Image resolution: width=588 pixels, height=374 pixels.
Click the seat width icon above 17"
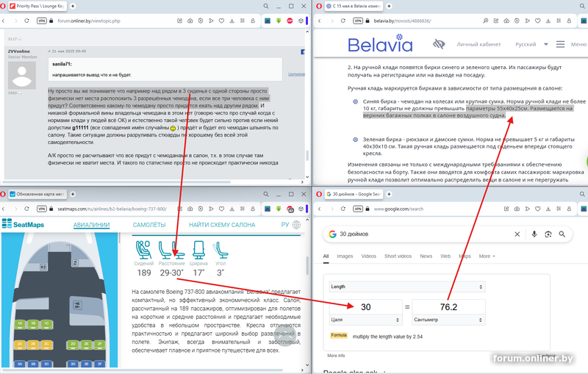point(198,250)
